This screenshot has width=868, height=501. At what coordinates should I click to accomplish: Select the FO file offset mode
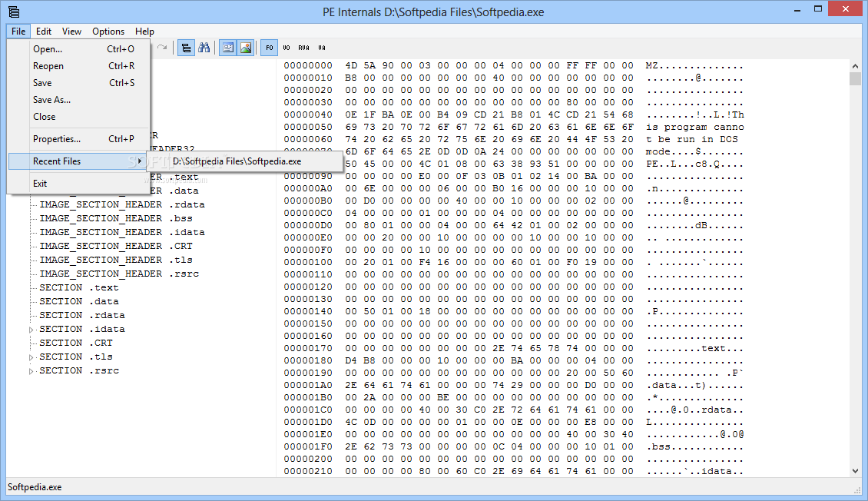(x=269, y=48)
